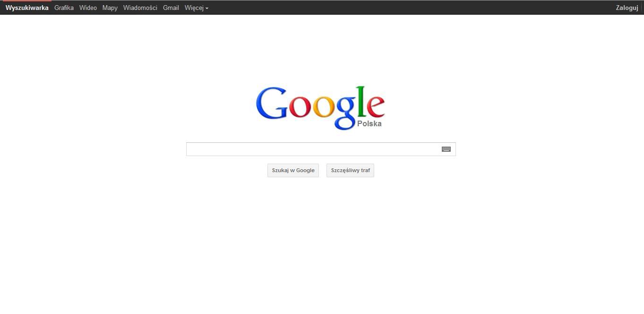Viewport: 644px width, 314px height.
Task: Open Wiadomości news section
Action: [140, 8]
